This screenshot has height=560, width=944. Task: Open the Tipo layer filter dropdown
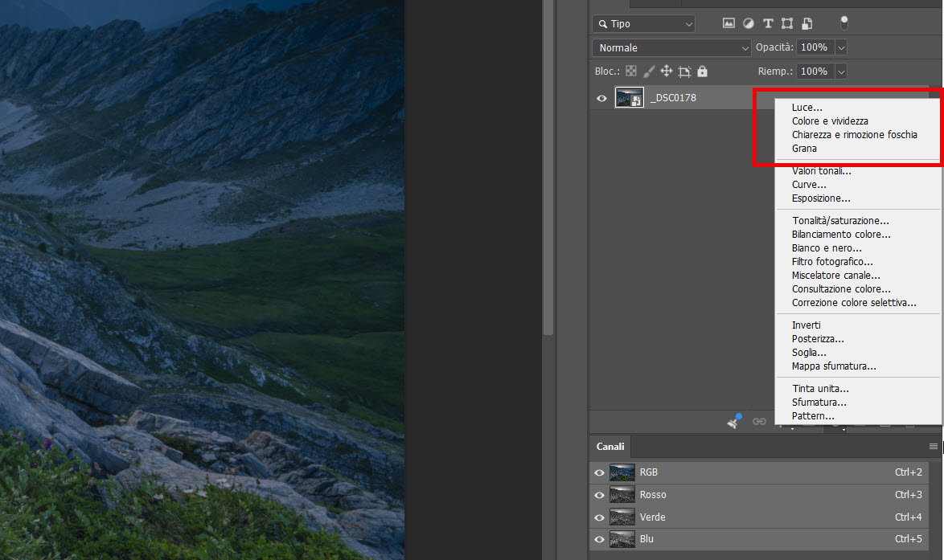click(x=643, y=23)
